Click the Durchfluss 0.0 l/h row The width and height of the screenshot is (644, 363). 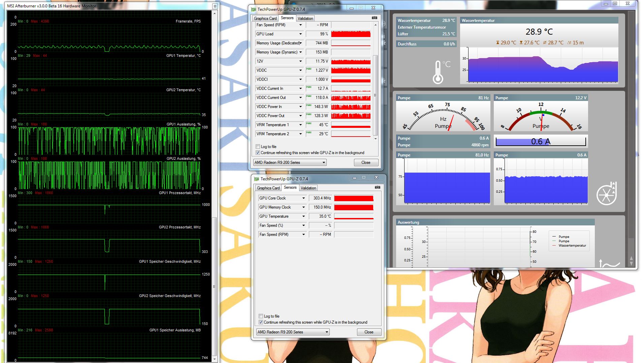pos(426,44)
